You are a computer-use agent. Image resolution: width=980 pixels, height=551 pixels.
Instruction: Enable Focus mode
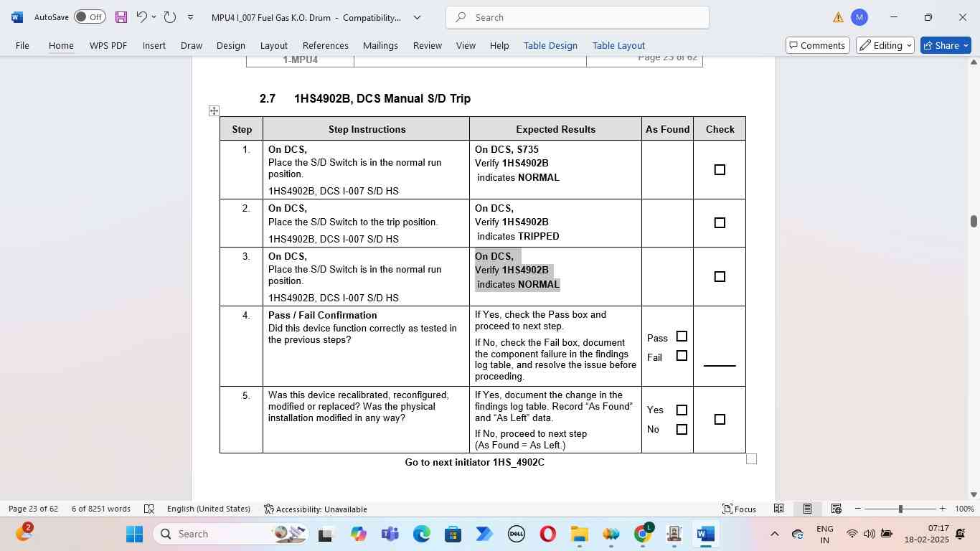739,509
